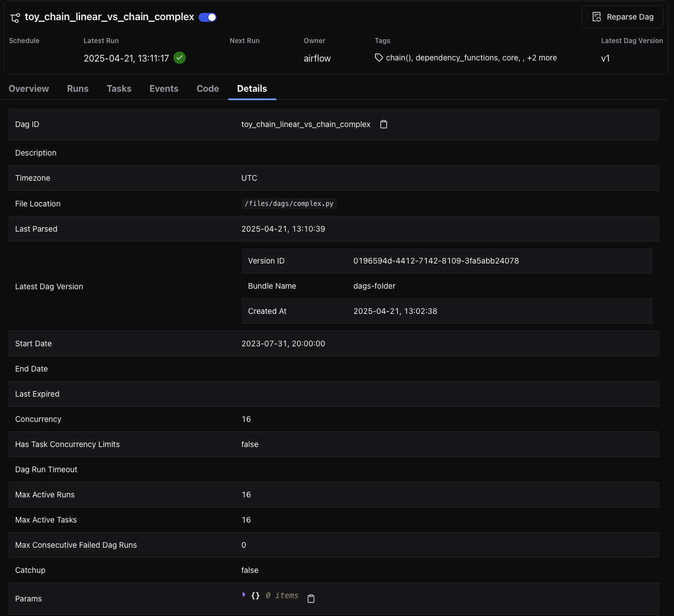
Task: Copy the Dag ID with clipboard icon
Action: pos(384,124)
